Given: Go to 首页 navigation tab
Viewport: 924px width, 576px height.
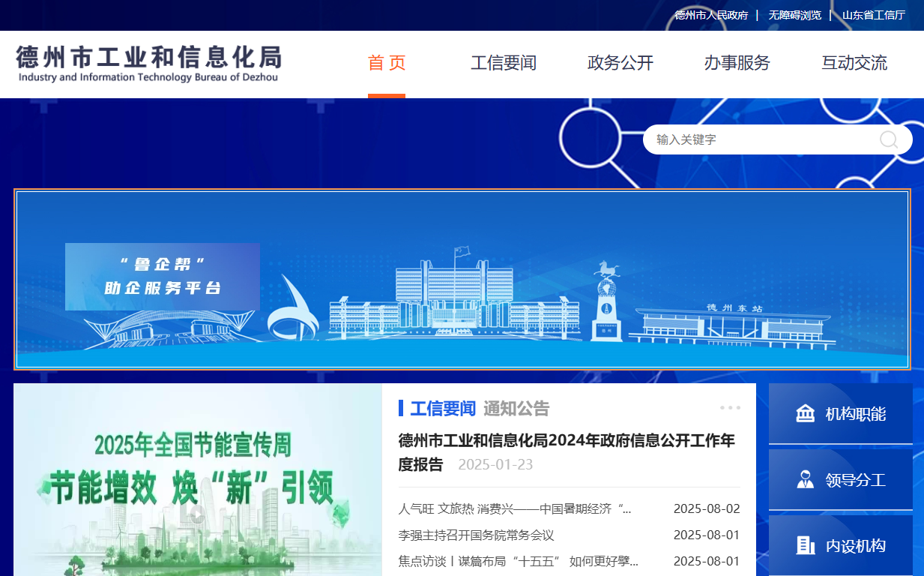Looking at the screenshot, I should (387, 63).
